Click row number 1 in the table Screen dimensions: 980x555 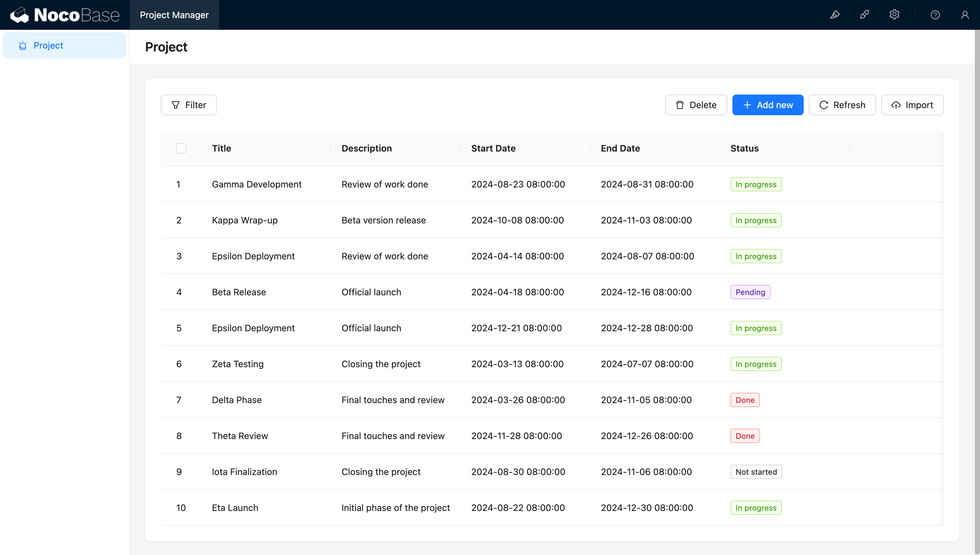pos(178,184)
